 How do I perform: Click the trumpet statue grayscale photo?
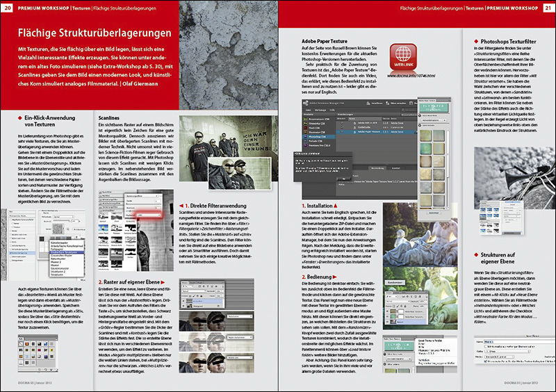coord(515,179)
